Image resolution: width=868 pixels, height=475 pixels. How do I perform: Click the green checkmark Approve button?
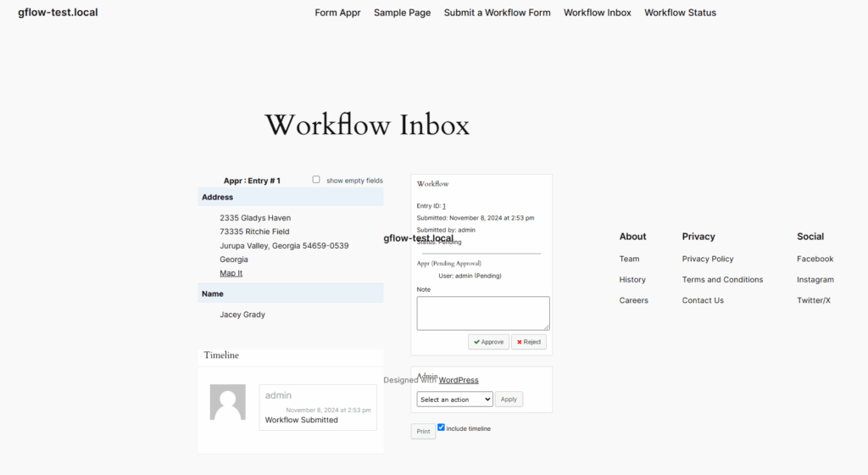pyautogui.click(x=488, y=342)
